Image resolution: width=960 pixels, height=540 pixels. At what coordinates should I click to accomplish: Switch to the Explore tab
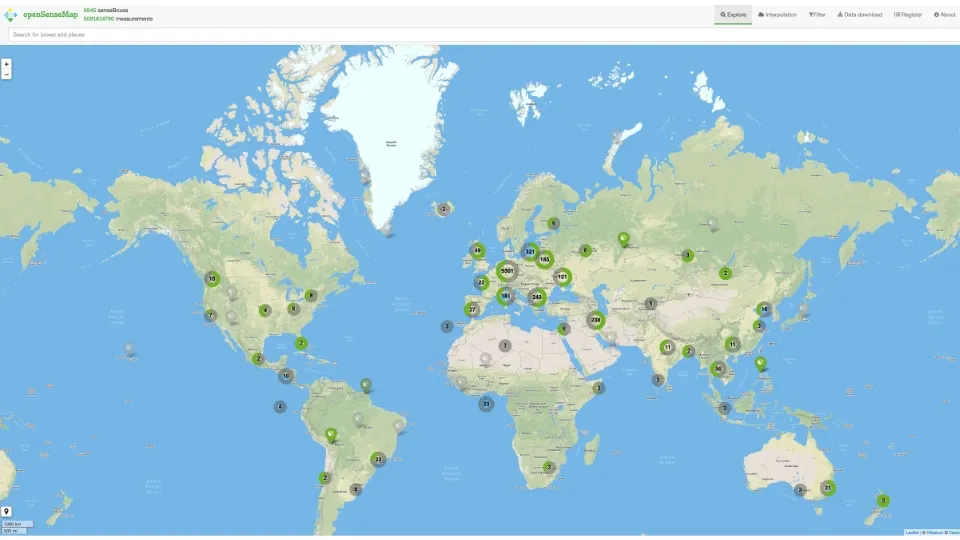[733, 15]
